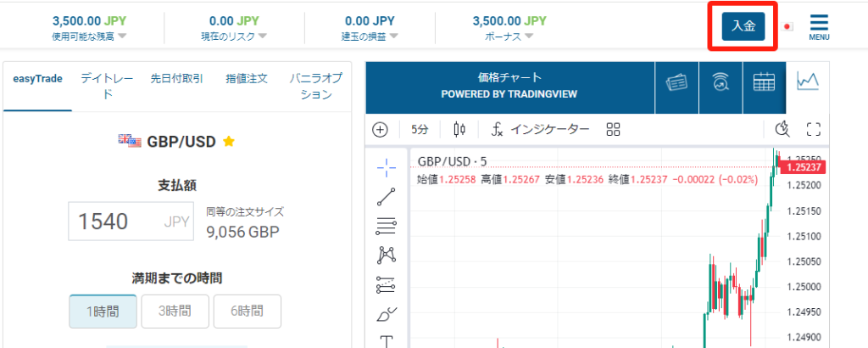
Task: Switch to the デイトレード tab
Action: pyautogui.click(x=107, y=86)
